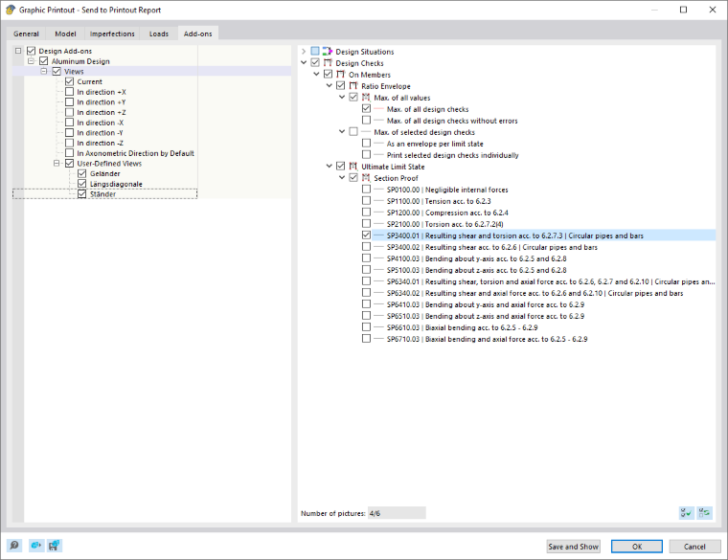Select SP6340.02 Resulting shear and axial force row
The image size is (728, 560).
point(535,293)
